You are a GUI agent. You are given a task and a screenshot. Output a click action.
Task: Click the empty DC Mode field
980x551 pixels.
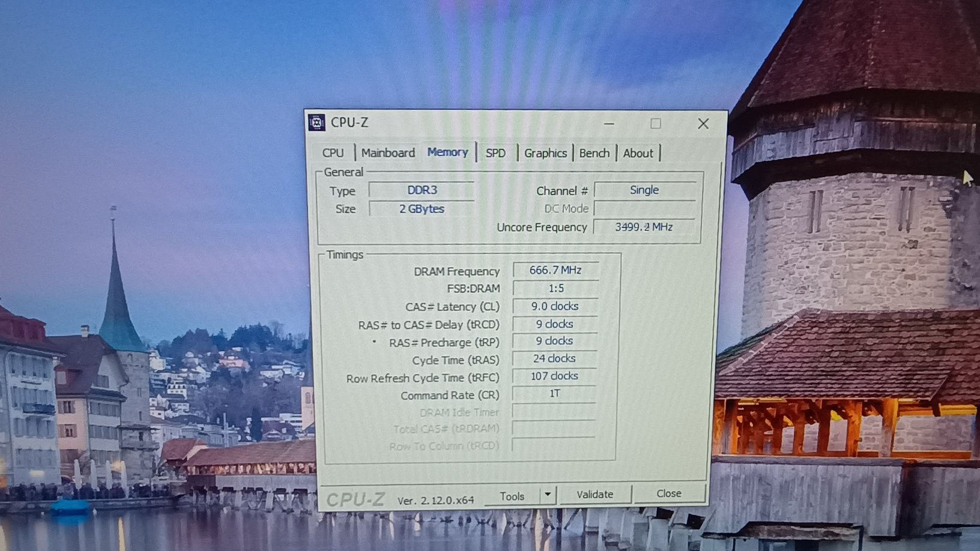click(645, 209)
